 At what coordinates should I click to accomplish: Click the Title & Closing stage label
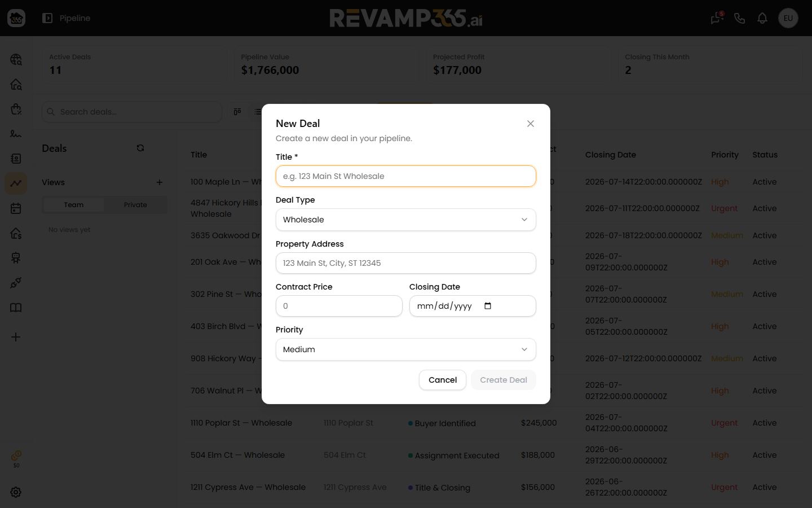coord(443,488)
